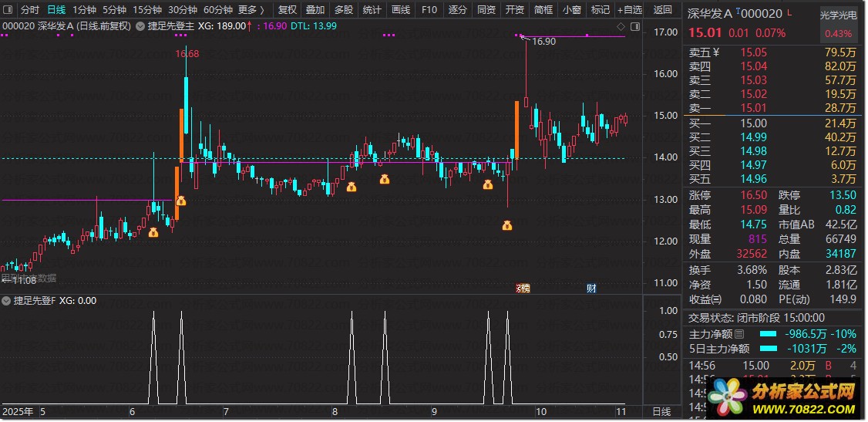Expand the 更多 timeframe options
Screen dimensions: 868x422
click(x=251, y=9)
